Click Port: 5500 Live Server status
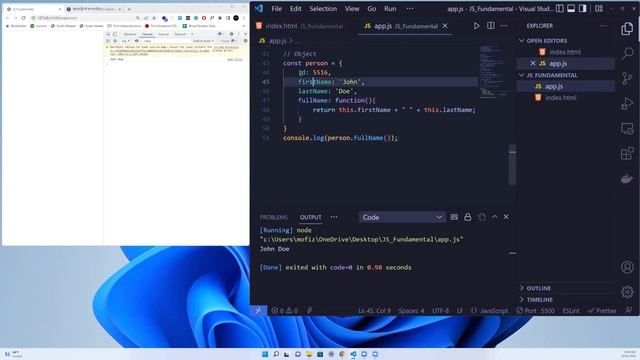 [535, 311]
